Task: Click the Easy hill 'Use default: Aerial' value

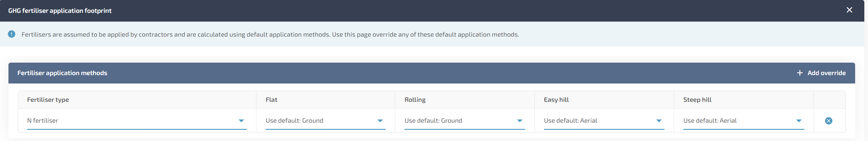Action: pyautogui.click(x=570, y=120)
